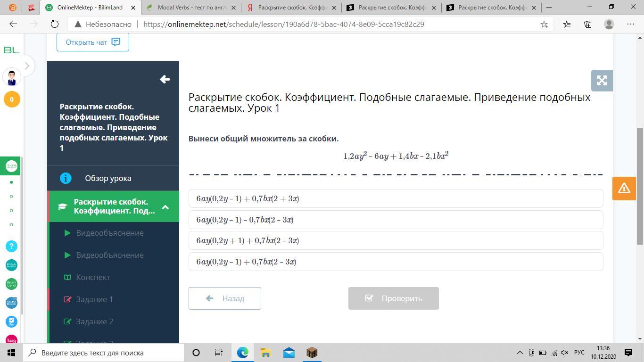Open the Bilim Book sidebar icon
The height and width of the screenshot is (362, 644).
11,303
